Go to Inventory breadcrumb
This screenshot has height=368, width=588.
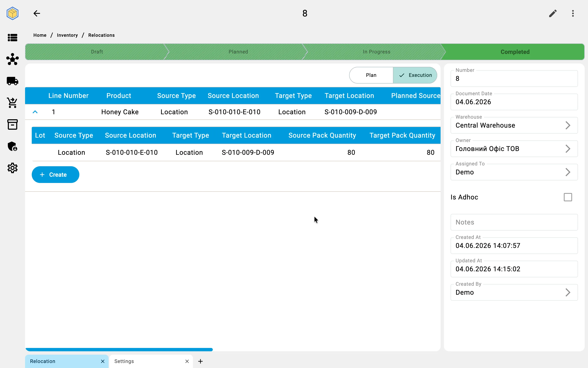click(x=67, y=35)
